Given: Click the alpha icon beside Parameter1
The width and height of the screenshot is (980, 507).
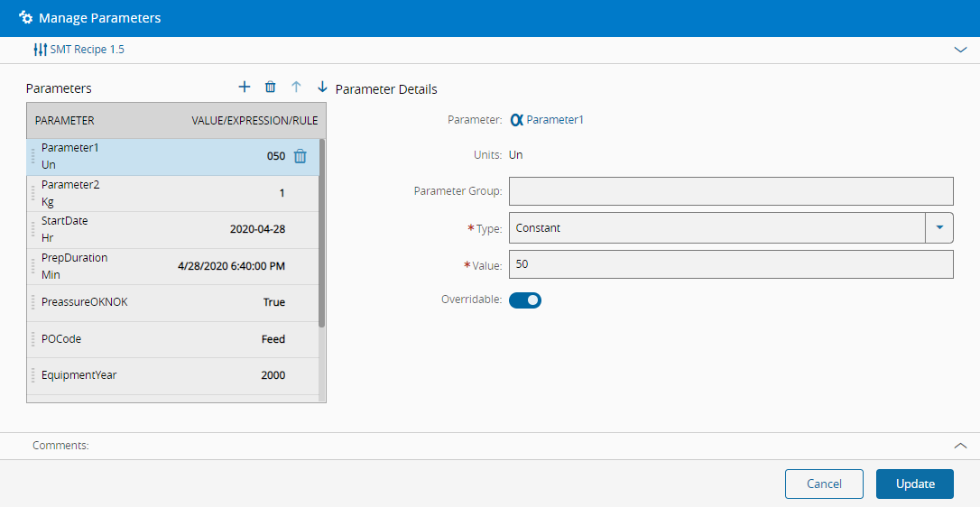Looking at the screenshot, I should [516, 119].
